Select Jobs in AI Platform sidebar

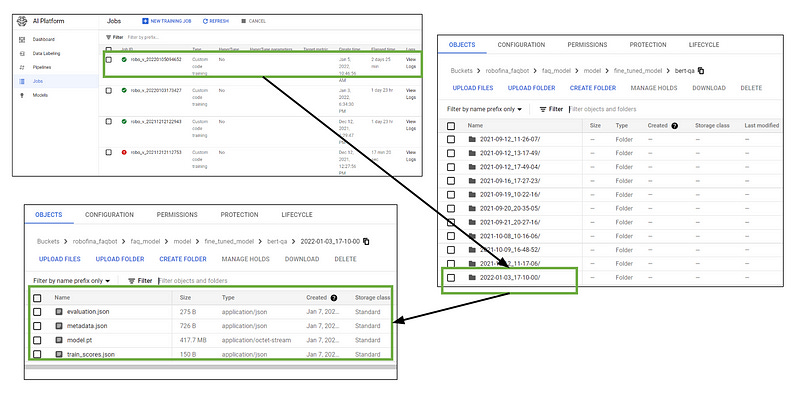55,81
